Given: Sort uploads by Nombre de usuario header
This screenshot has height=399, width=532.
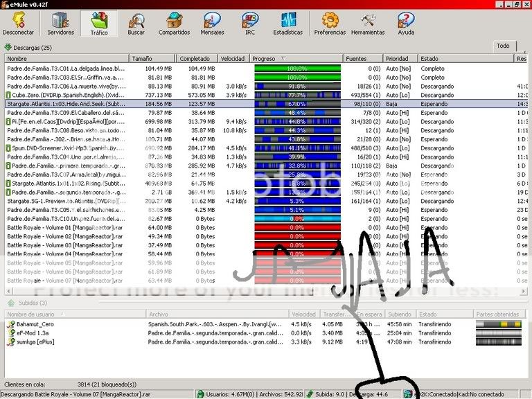Looking at the screenshot, I should [75, 314].
